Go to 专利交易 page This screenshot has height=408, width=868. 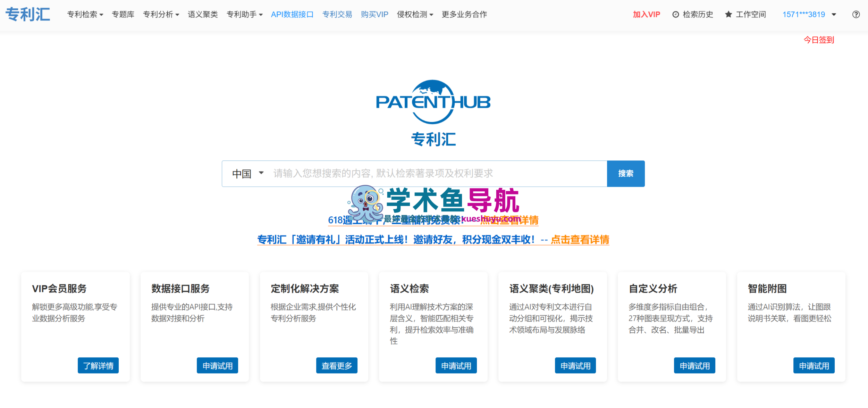337,15
